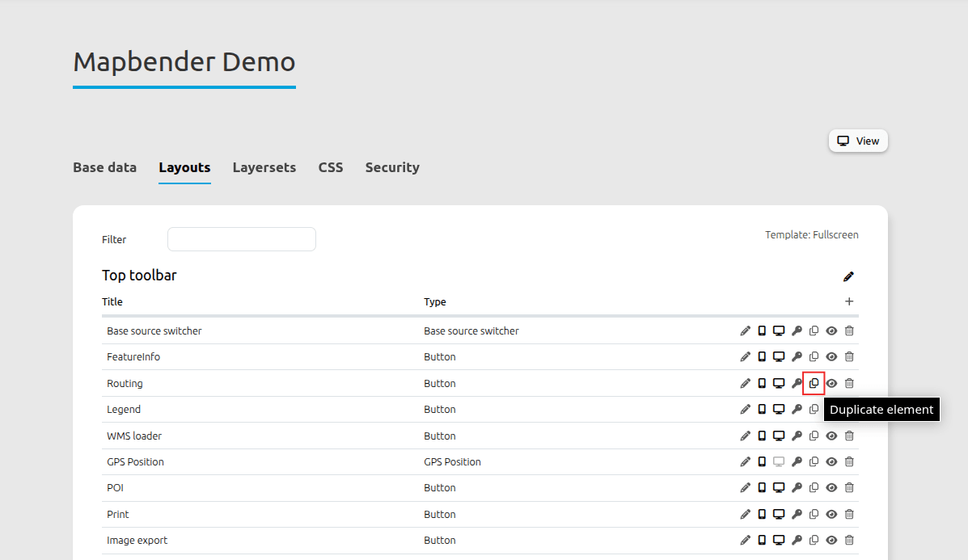The height and width of the screenshot is (560, 968).
Task: Delete the Base source switcher element
Action: [x=849, y=331]
